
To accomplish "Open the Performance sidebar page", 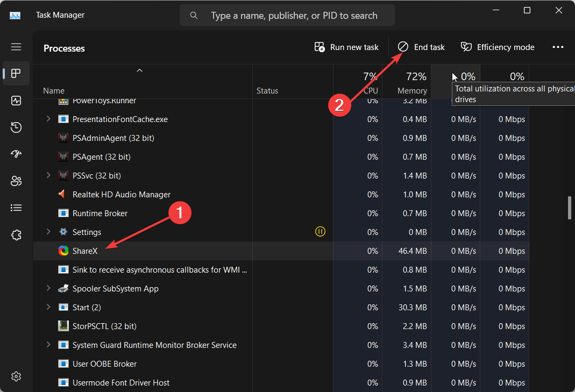I will tap(16, 101).
